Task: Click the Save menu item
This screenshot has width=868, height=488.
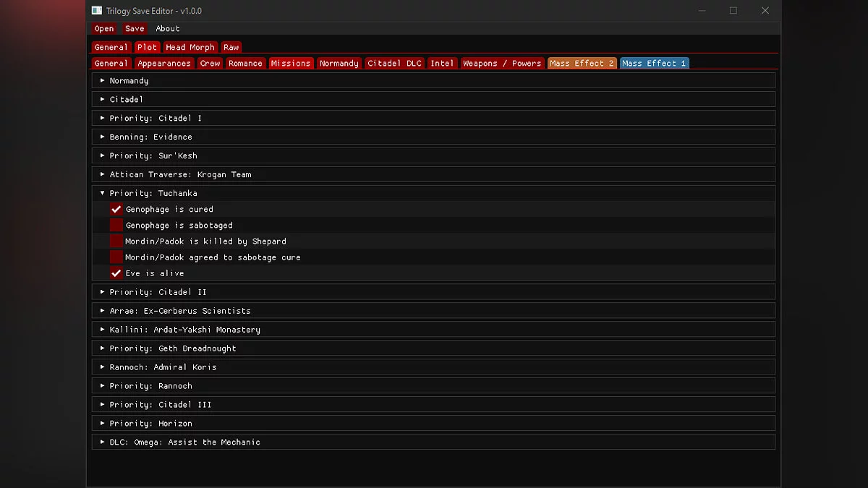Action: tap(135, 28)
